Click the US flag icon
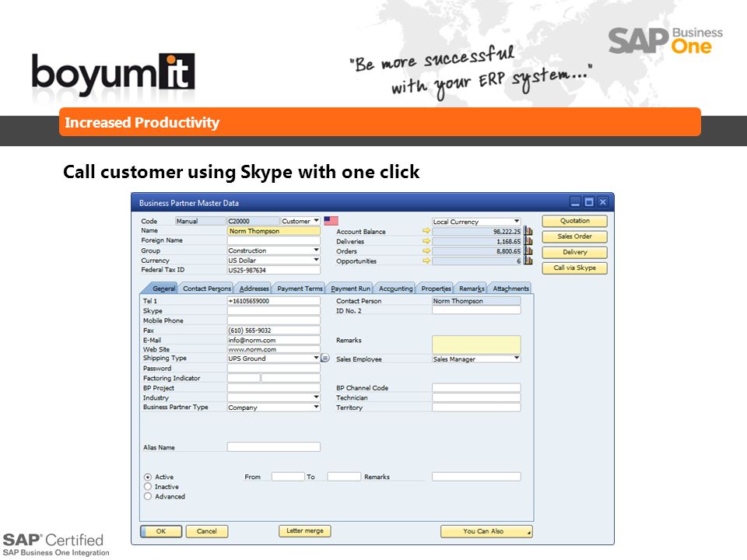 point(331,220)
